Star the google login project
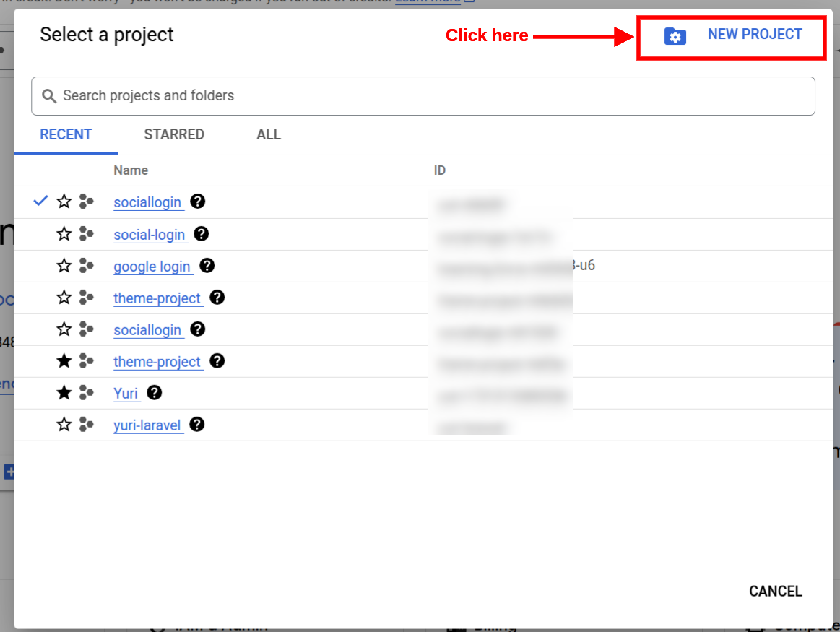The image size is (840, 632). [x=64, y=266]
